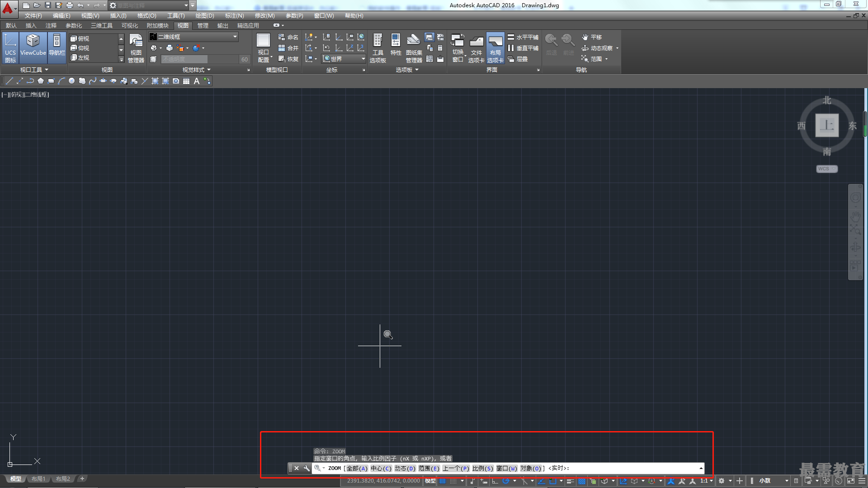Click the Pan (平移) hand icon

pos(585,37)
